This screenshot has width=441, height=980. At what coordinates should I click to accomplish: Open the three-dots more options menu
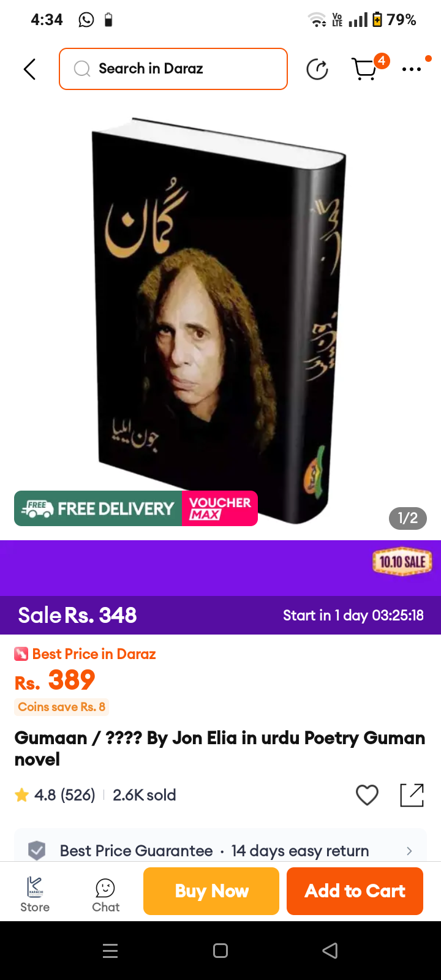pos(412,69)
